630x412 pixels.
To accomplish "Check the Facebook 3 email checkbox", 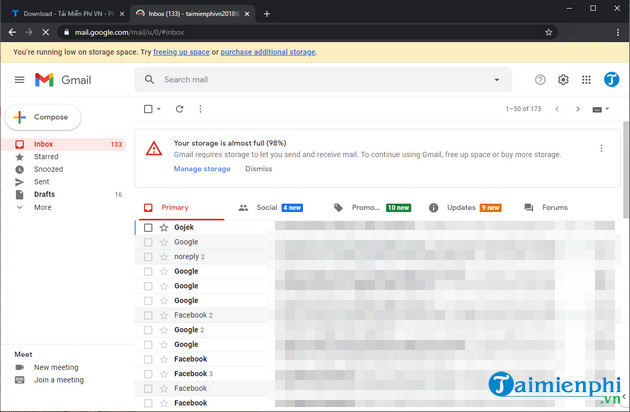I will (x=148, y=374).
